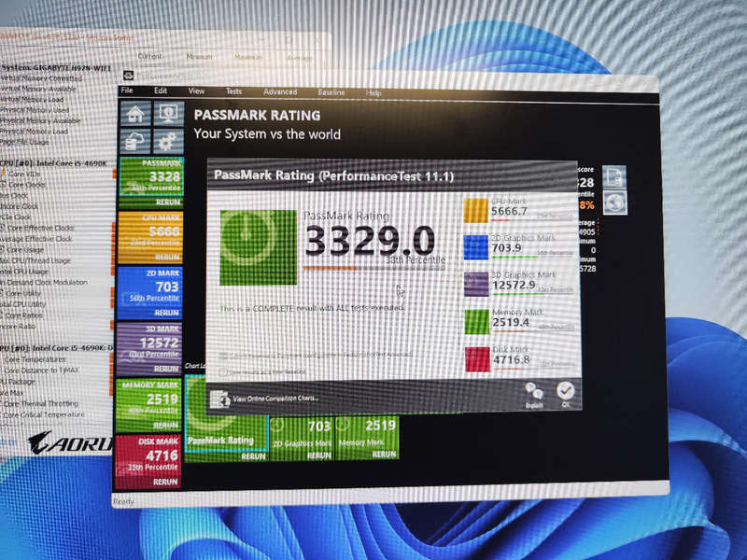Viewport: 747px width, 560px height.
Task: Open the Edit menu
Action: (161, 91)
